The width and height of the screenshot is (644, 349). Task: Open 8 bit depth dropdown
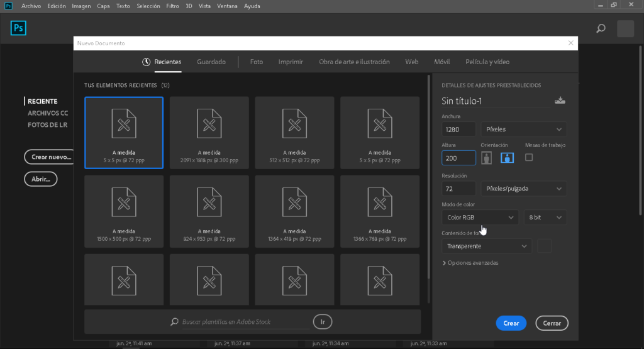[545, 218]
